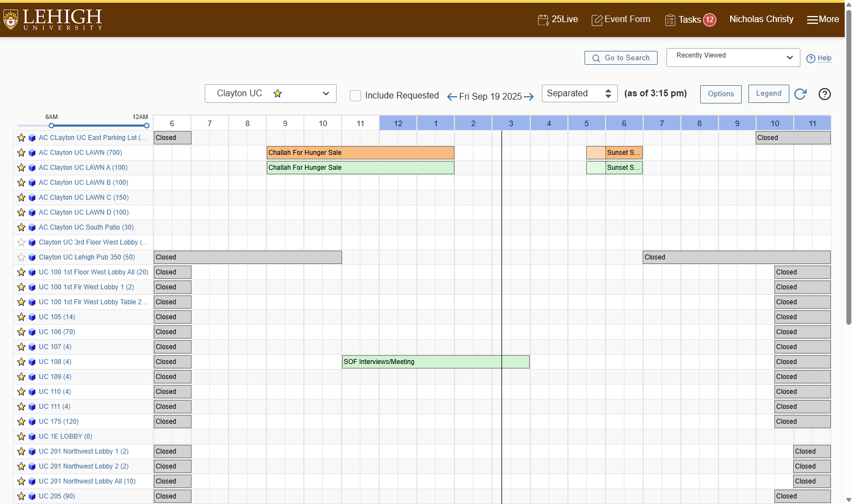The image size is (853, 504).
Task: Adjust the 6AM start time slider handle
Action: (x=51, y=126)
